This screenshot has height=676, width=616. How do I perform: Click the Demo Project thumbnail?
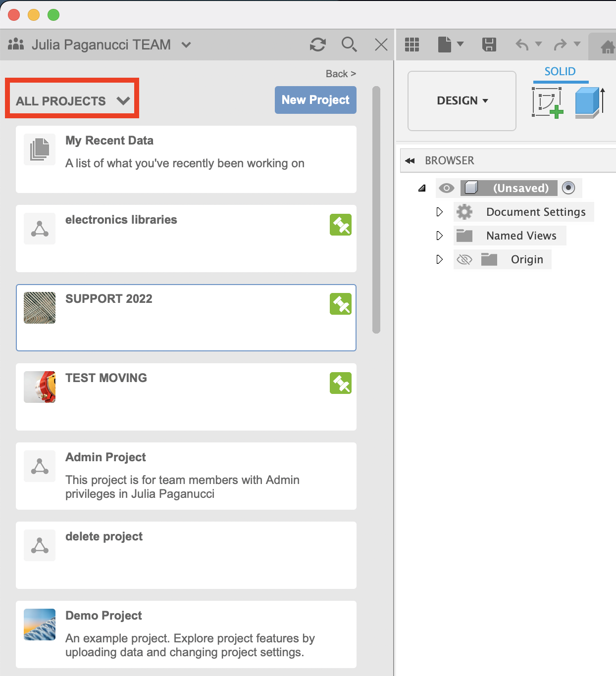click(40, 625)
